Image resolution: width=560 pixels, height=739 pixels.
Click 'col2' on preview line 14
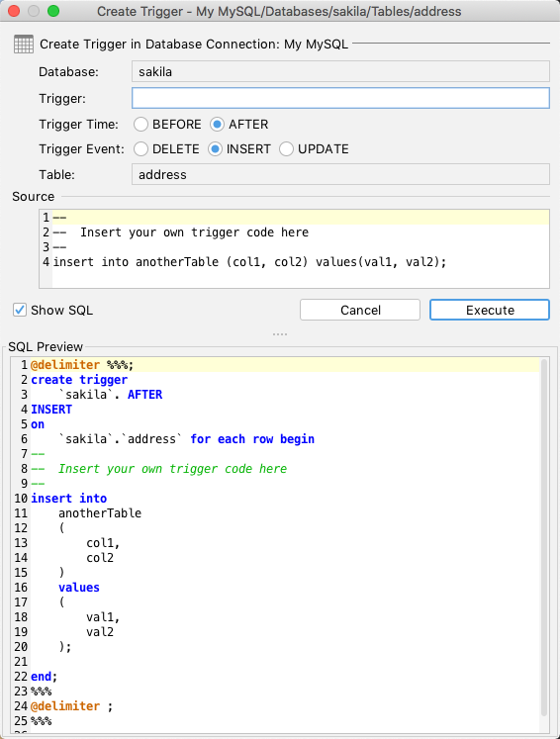[100, 558]
